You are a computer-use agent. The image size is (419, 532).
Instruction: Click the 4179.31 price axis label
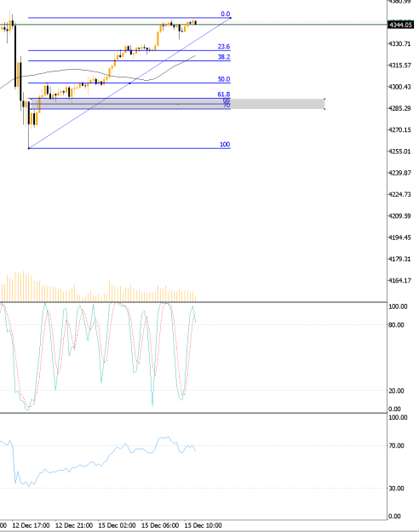399,259
